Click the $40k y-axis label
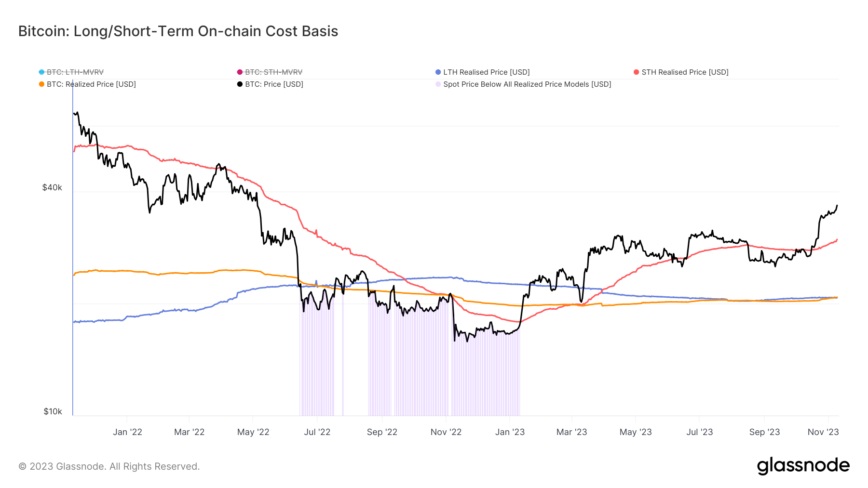868x488 pixels. point(52,187)
